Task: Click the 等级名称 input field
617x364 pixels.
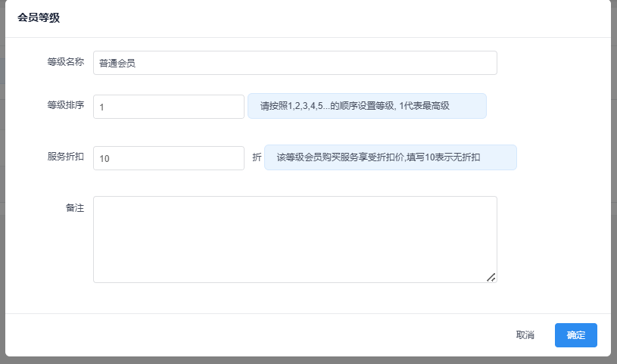Action: point(294,63)
